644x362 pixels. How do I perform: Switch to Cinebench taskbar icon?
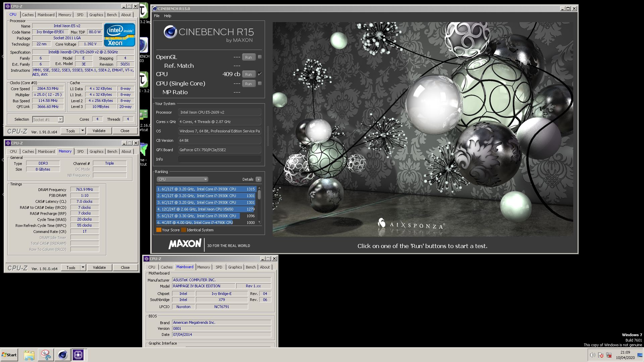coord(62,355)
